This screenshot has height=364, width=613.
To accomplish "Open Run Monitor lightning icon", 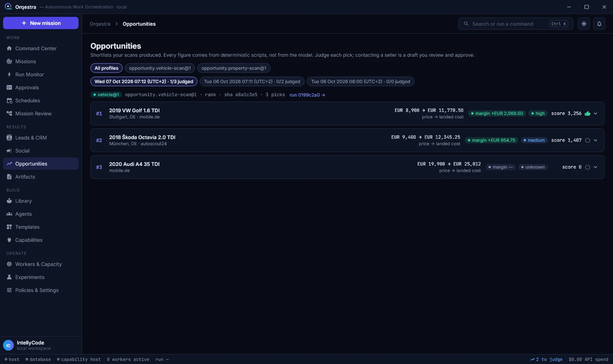I will 9,74.
